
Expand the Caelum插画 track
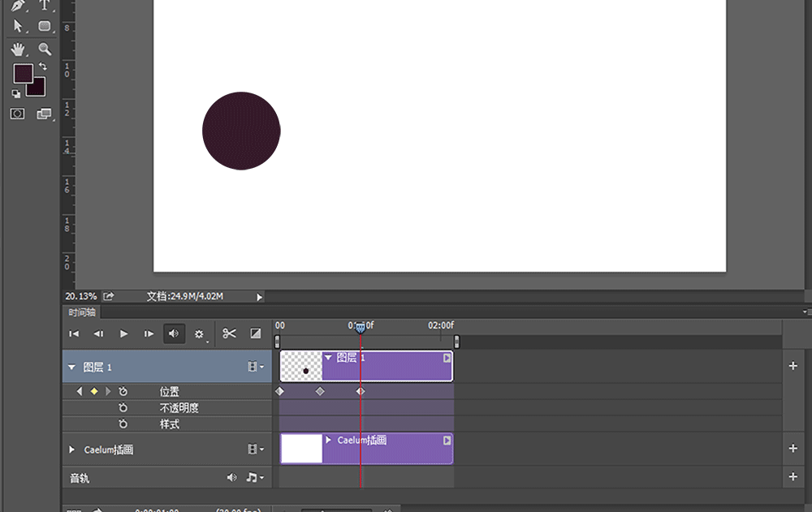coord(72,450)
